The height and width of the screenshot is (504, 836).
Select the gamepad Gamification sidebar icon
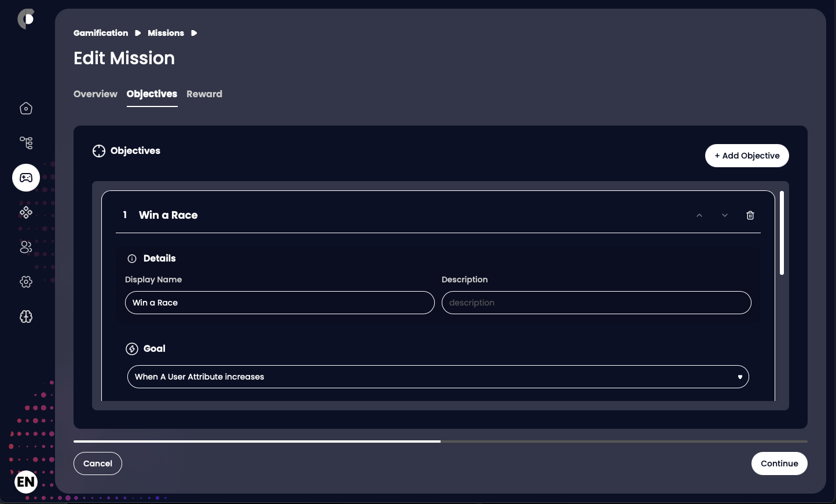tap(26, 178)
